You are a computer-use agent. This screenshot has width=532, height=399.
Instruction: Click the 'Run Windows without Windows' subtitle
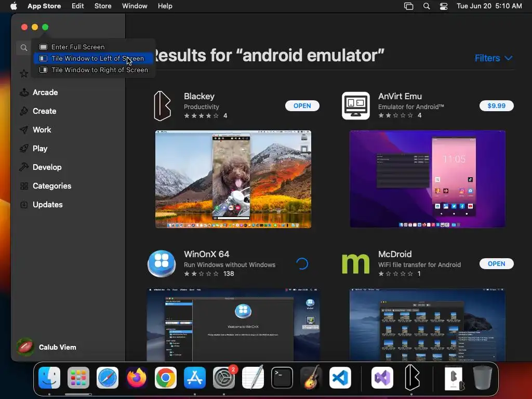230,264
